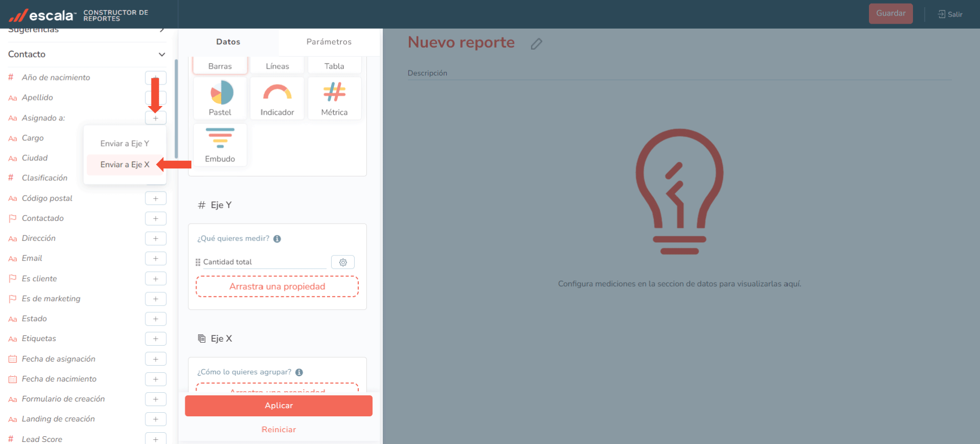Open the plus menu for Asignado a:
This screenshot has height=444, width=980.
point(156,118)
